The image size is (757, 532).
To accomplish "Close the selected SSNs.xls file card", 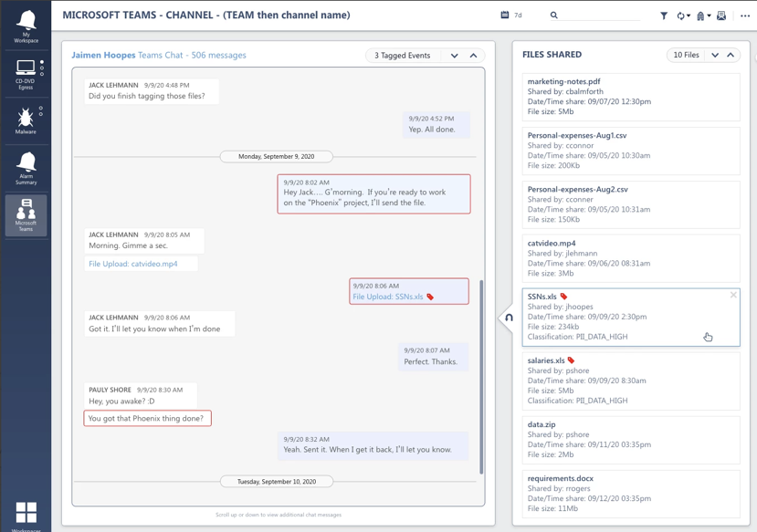I will [x=733, y=296].
